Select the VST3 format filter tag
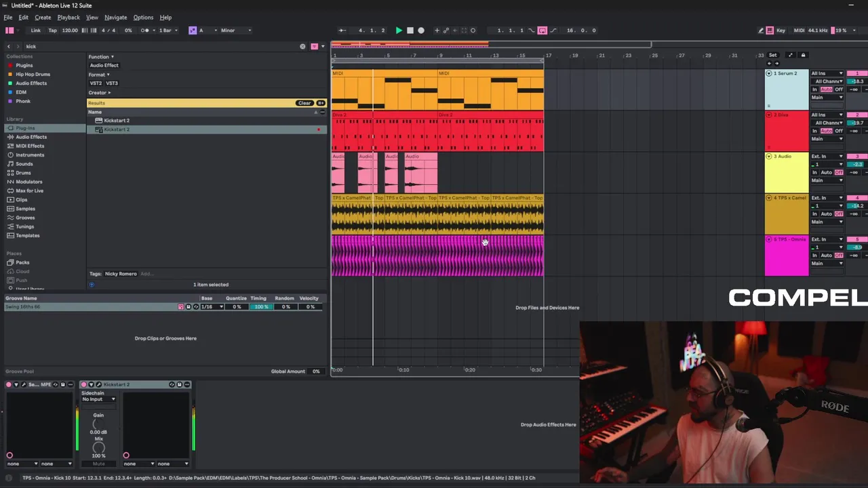 [x=112, y=83]
